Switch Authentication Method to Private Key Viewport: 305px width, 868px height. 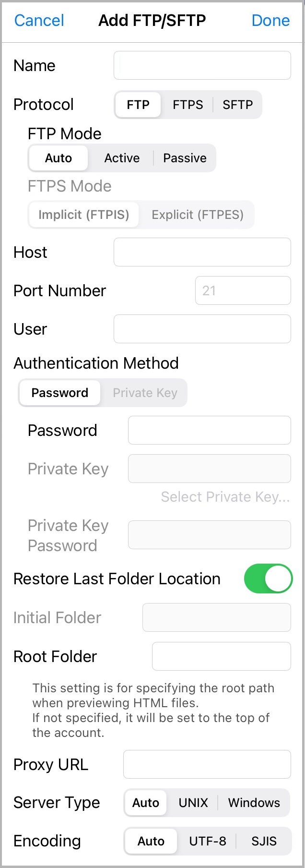pos(144,393)
